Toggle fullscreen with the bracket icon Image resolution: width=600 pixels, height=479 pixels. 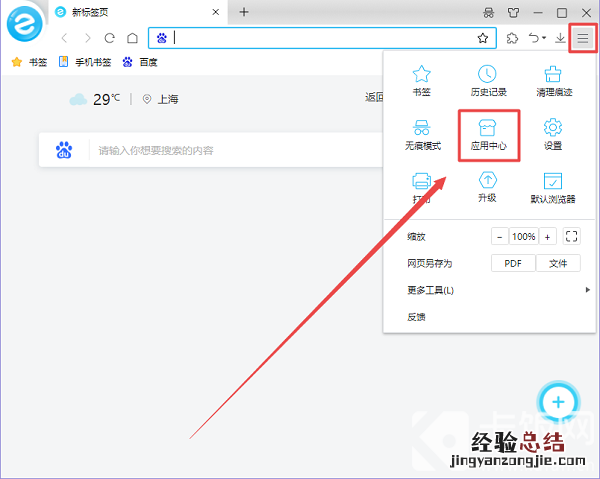pos(571,236)
